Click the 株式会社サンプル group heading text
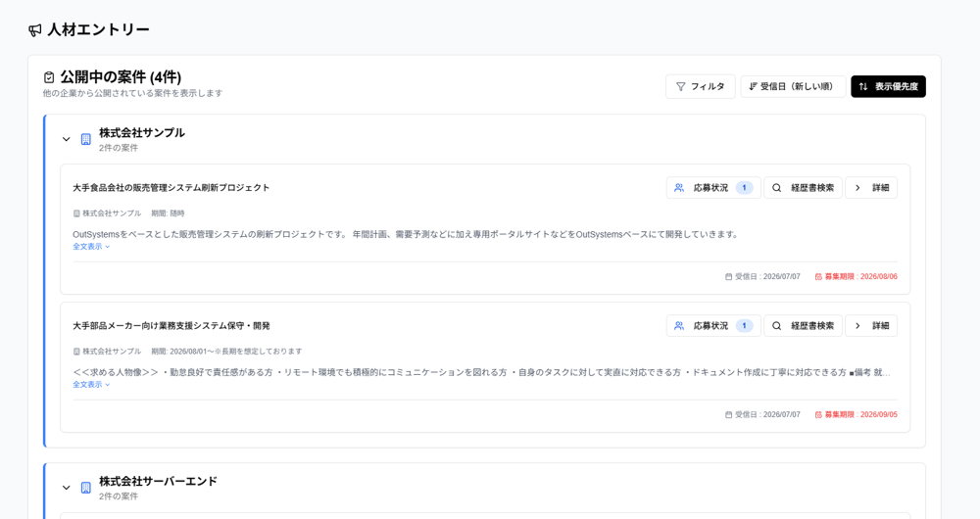 142,133
